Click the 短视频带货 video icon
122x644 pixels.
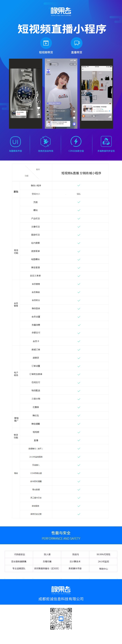click(x=46, y=43)
